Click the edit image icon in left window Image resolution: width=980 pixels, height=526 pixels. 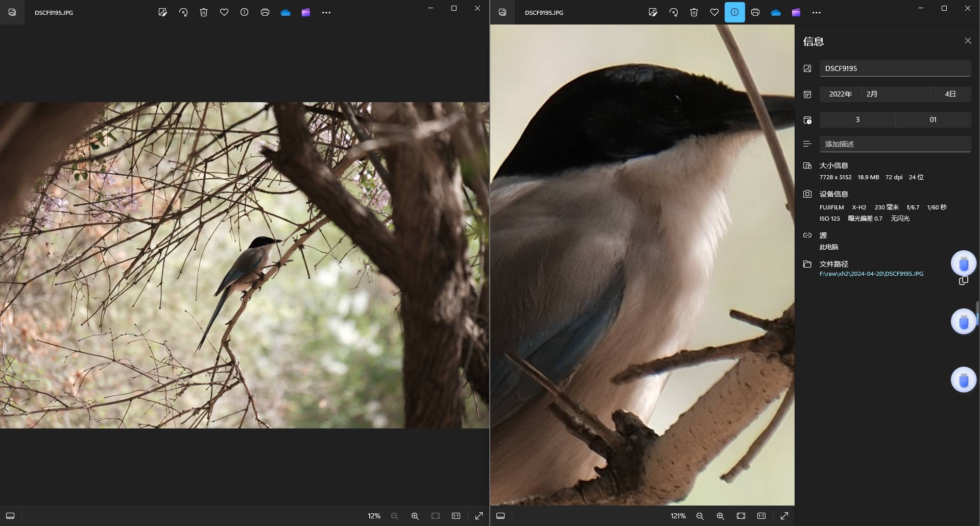163,12
